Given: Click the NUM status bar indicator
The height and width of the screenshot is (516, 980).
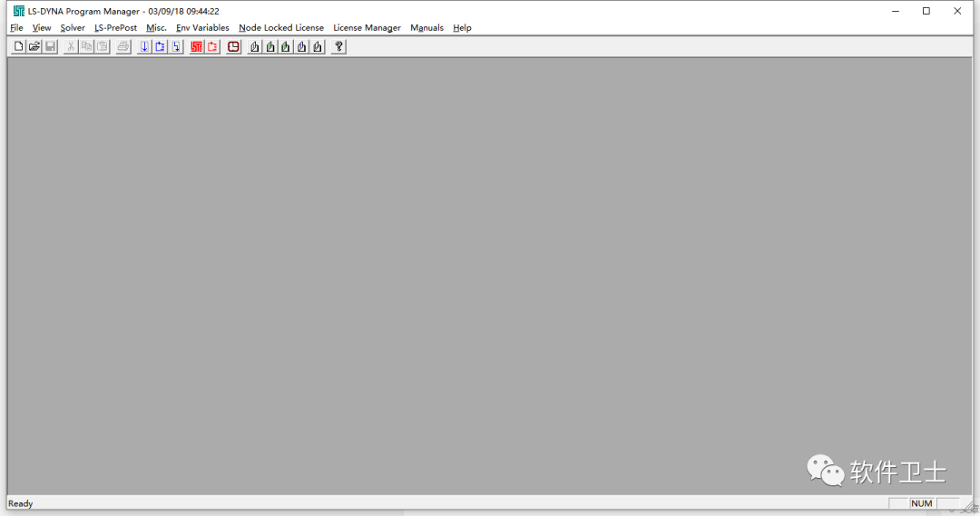Looking at the screenshot, I should (x=922, y=503).
